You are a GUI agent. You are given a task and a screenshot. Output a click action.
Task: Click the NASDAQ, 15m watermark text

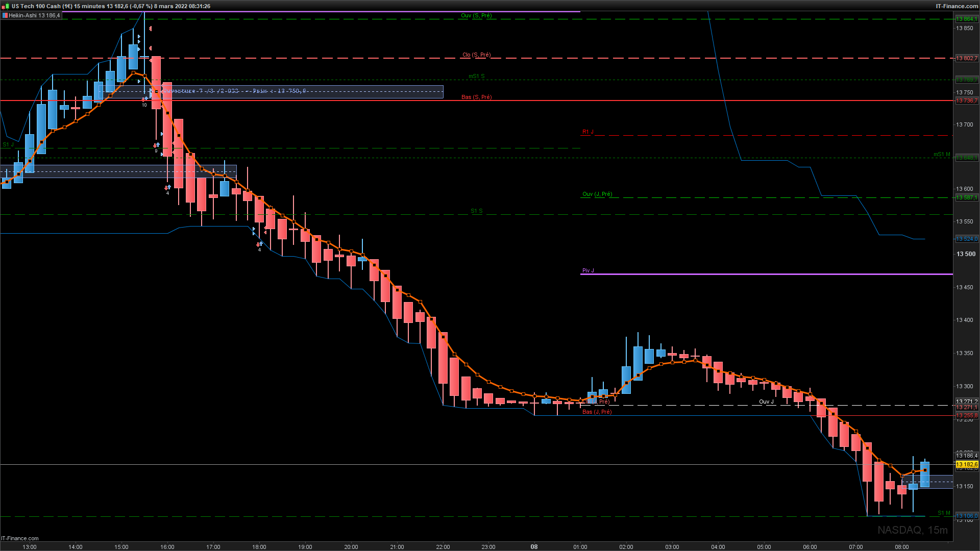pos(912,530)
